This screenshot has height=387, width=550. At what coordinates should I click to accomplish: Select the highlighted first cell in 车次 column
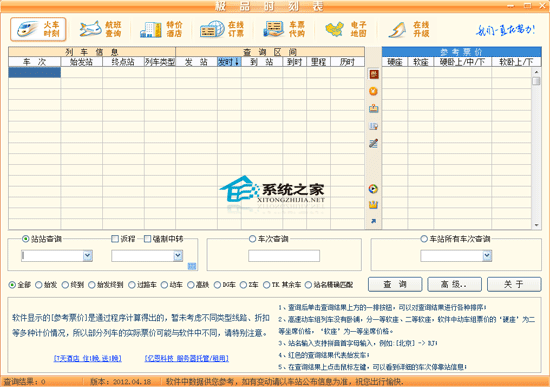tap(35, 72)
